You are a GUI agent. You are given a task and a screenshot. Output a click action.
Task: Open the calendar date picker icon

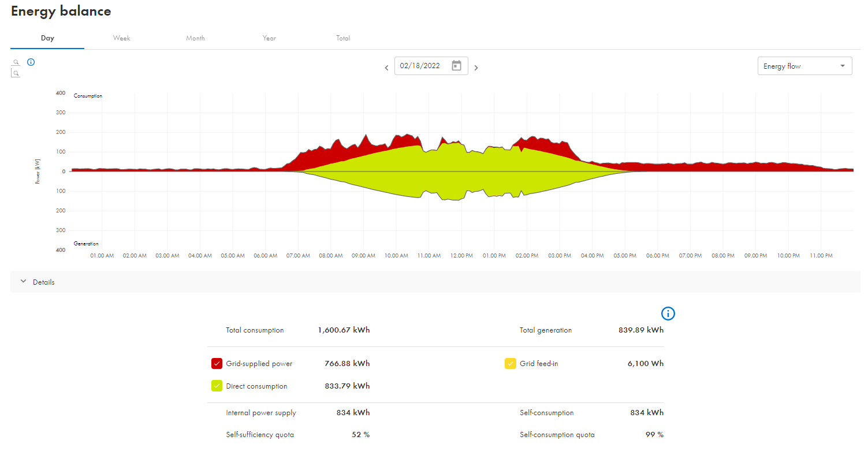pos(456,66)
